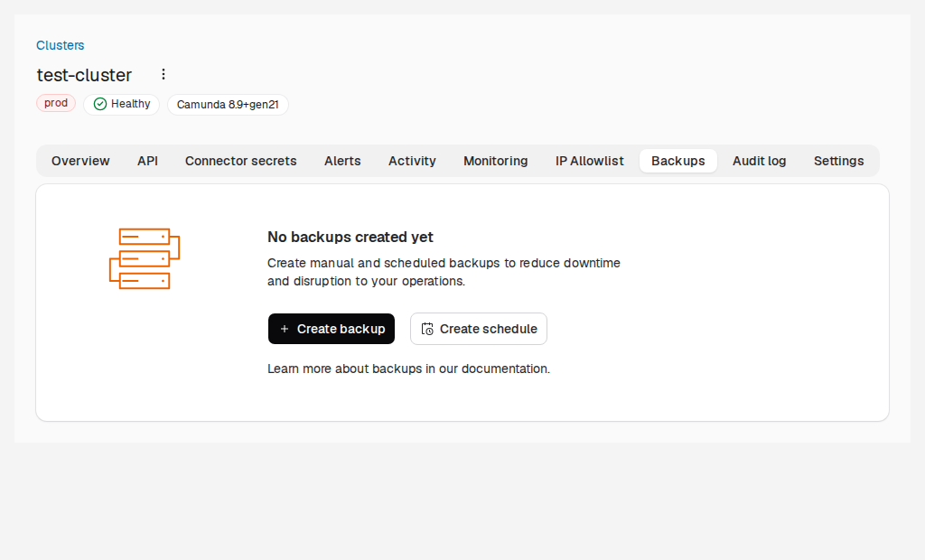Click the Create backup button
925x560 pixels.
tap(332, 329)
